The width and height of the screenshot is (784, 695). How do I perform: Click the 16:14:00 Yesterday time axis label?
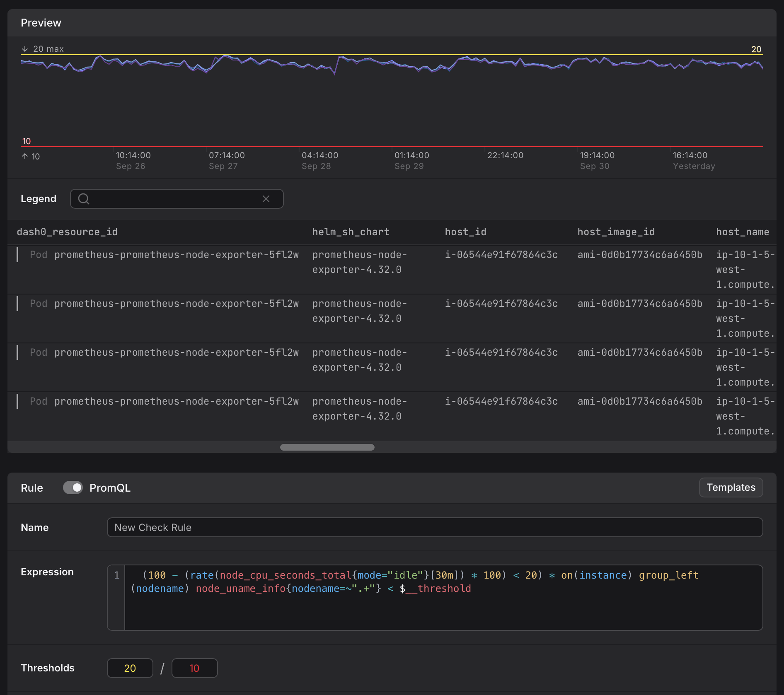pyautogui.click(x=694, y=161)
